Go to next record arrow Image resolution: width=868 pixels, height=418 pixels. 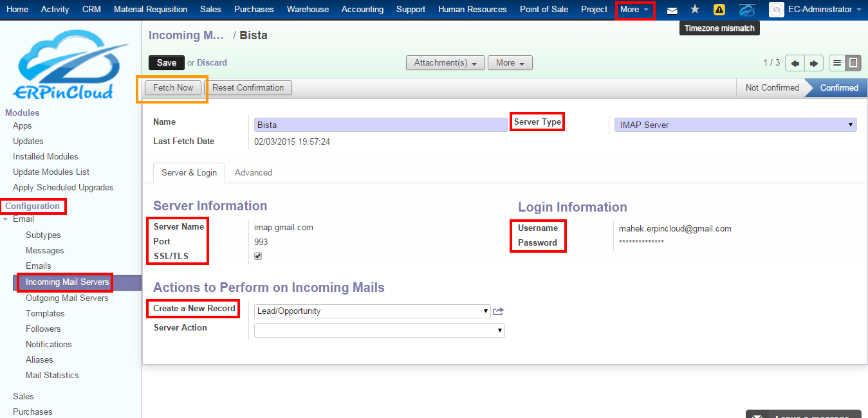coord(814,63)
